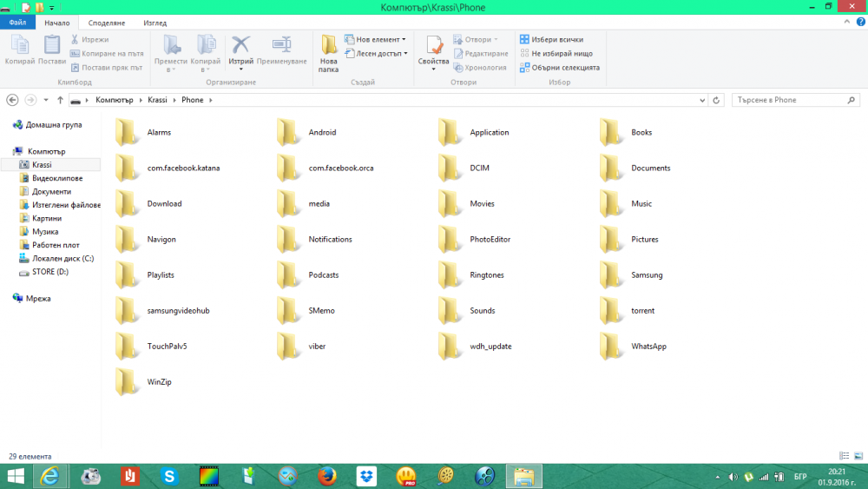Open Firefox from the taskbar
Image resolution: width=868 pixels, height=489 pixels.
click(327, 476)
